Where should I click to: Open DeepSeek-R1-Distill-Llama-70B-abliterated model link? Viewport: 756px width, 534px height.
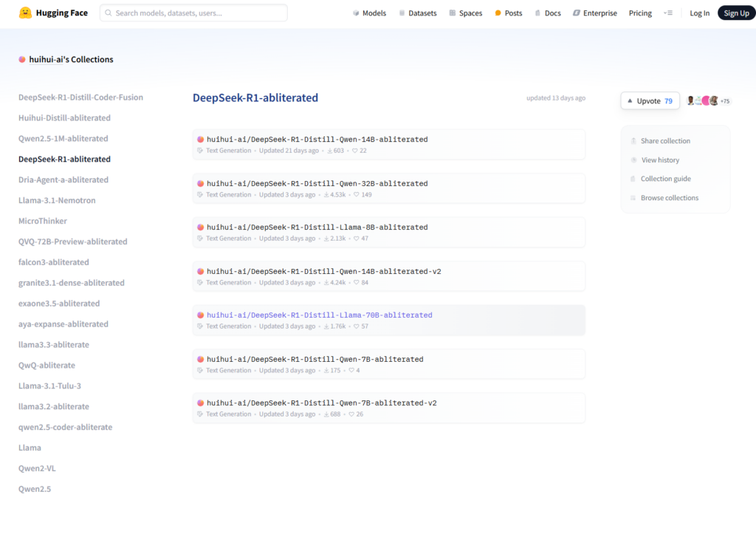pyautogui.click(x=320, y=315)
